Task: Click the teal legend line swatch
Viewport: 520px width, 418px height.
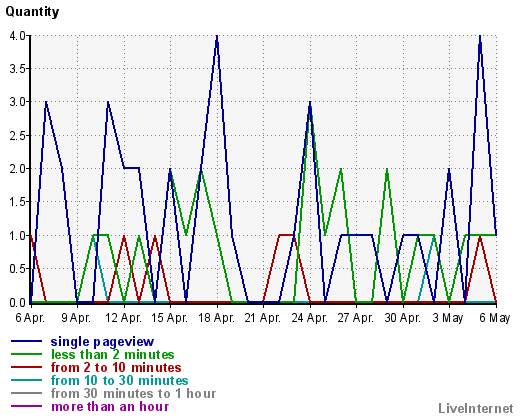Action: (x=27, y=380)
